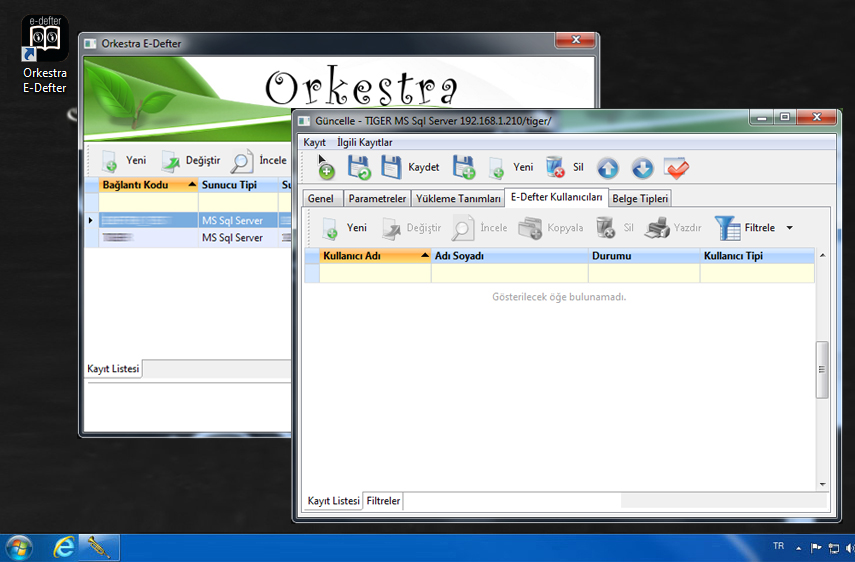Click the Kullanıcı Tipi filter row cell

coord(757,273)
